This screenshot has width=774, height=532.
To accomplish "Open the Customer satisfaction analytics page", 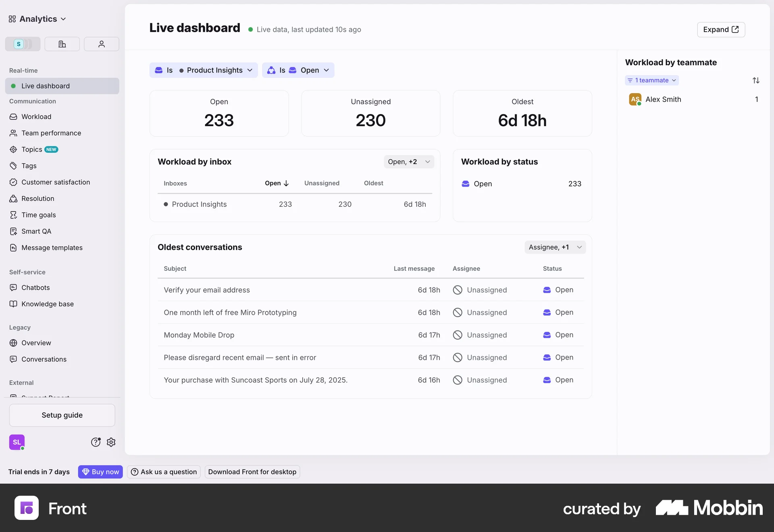I will pos(55,182).
